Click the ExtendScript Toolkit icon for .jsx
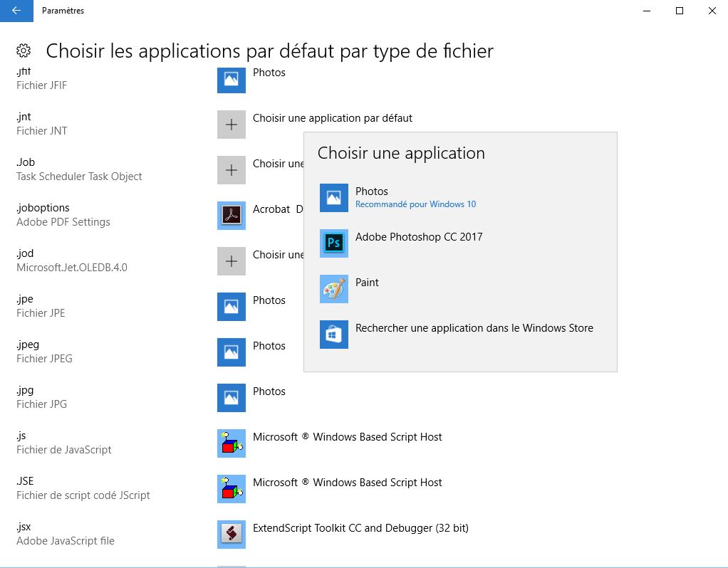The width and height of the screenshot is (728, 568). 232,534
